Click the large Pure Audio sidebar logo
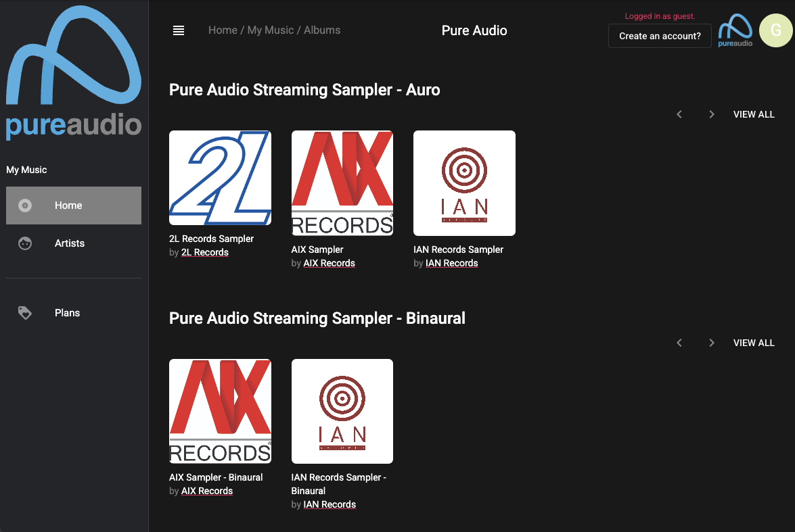 click(x=74, y=72)
